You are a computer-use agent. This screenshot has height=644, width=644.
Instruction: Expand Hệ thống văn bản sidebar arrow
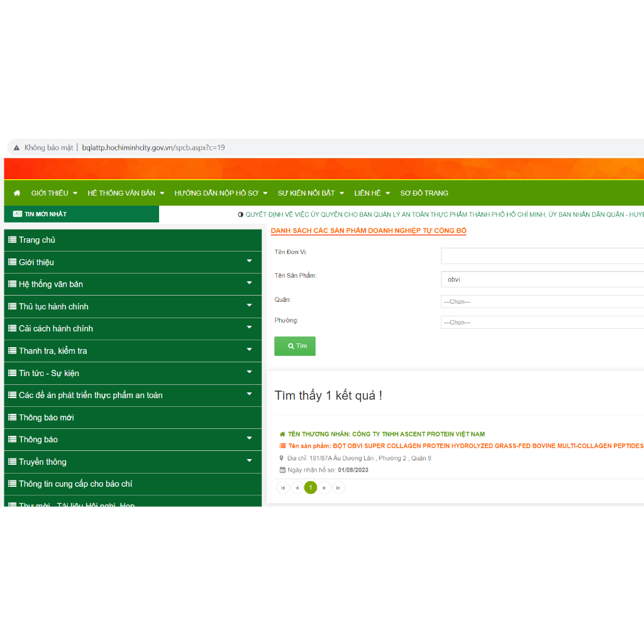(x=249, y=282)
